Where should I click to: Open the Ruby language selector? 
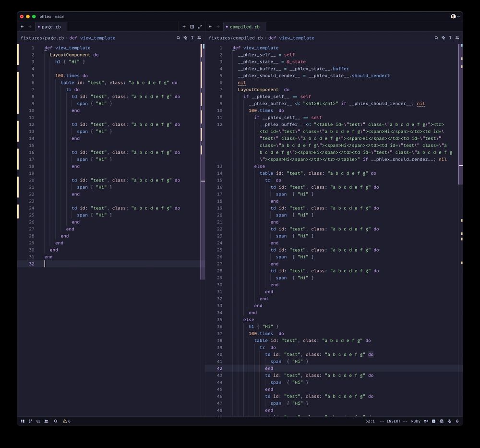point(417,421)
